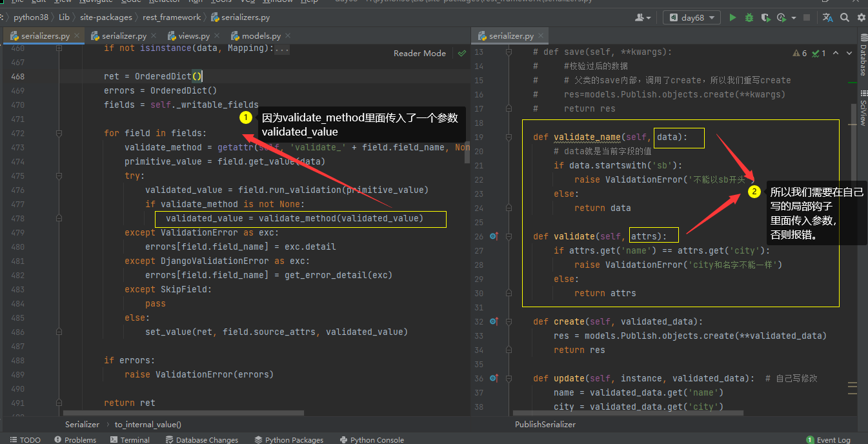Close the views.py tab
The image size is (868, 444).
pos(216,36)
